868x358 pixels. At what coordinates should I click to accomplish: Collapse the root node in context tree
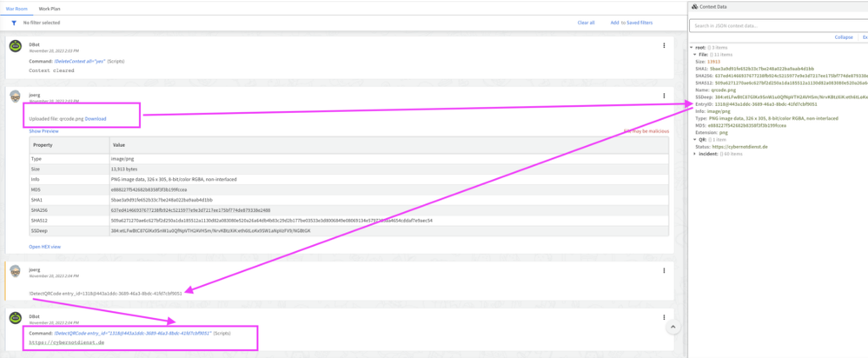pos(692,48)
